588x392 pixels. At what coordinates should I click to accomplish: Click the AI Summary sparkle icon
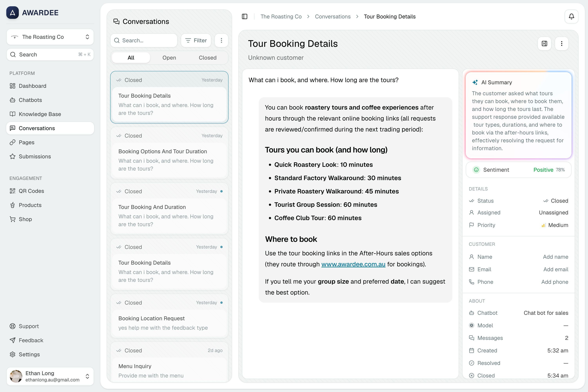[475, 82]
